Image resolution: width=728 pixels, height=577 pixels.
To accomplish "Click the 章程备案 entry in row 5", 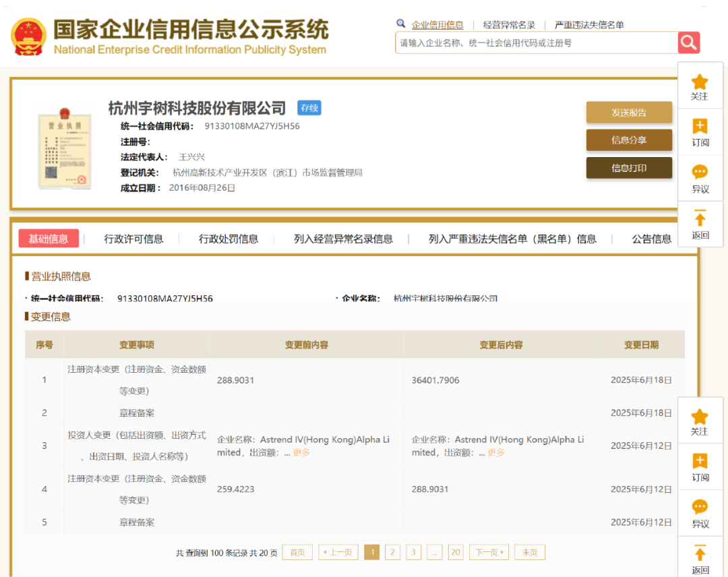I will 137,522.
